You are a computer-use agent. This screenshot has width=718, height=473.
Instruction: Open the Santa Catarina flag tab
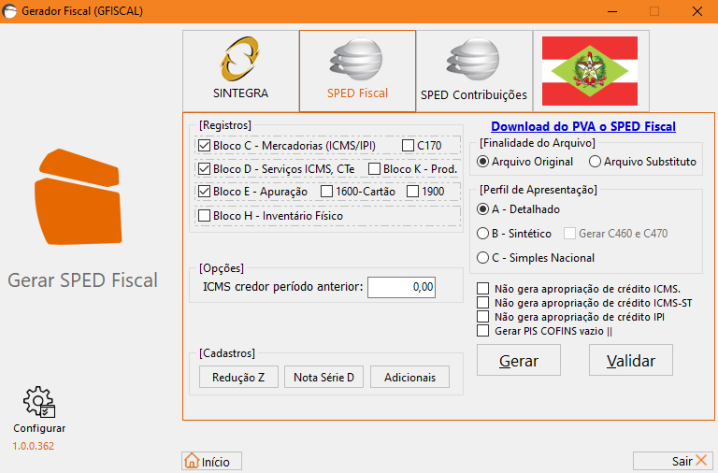point(590,71)
